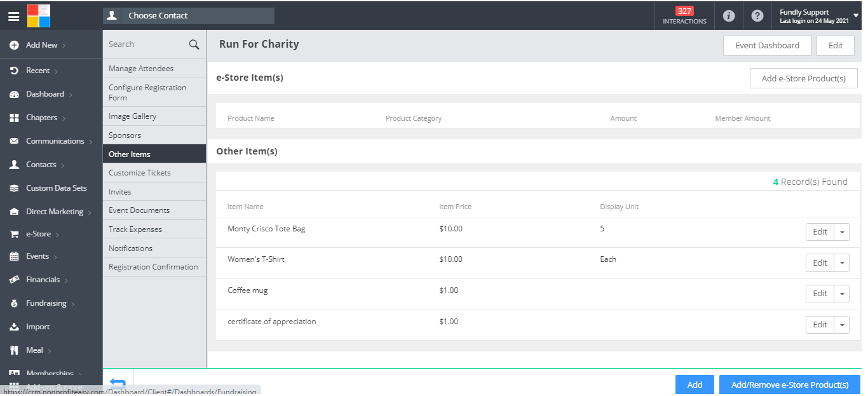
Task: Open the Sponsors section
Action: click(x=154, y=135)
